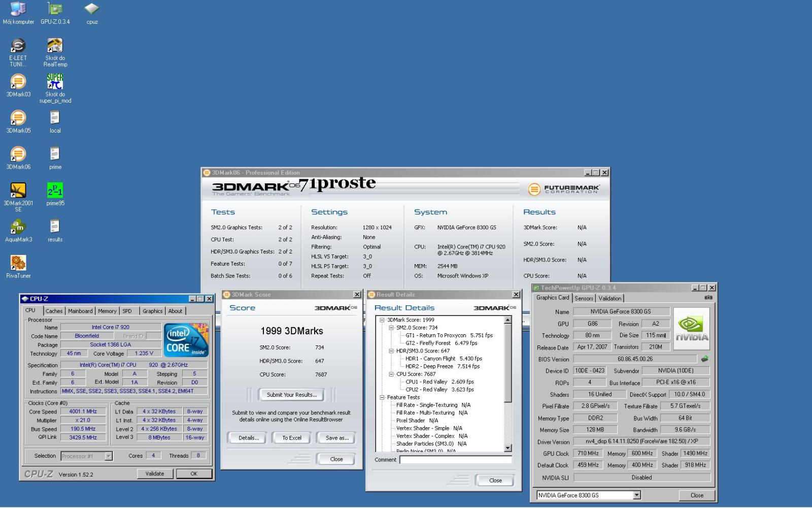Collapse the Feature Tests tree node
The width and height of the screenshot is (812, 508).
point(382,397)
